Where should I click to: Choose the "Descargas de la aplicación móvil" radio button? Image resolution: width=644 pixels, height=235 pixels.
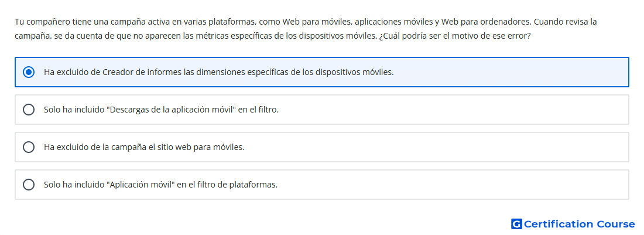[x=28, y=110]
